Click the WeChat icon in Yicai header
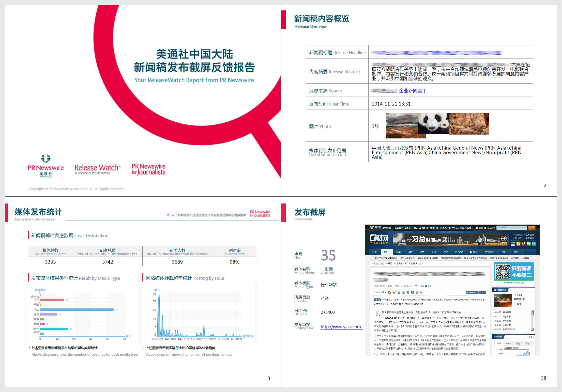 pos(528,243)
